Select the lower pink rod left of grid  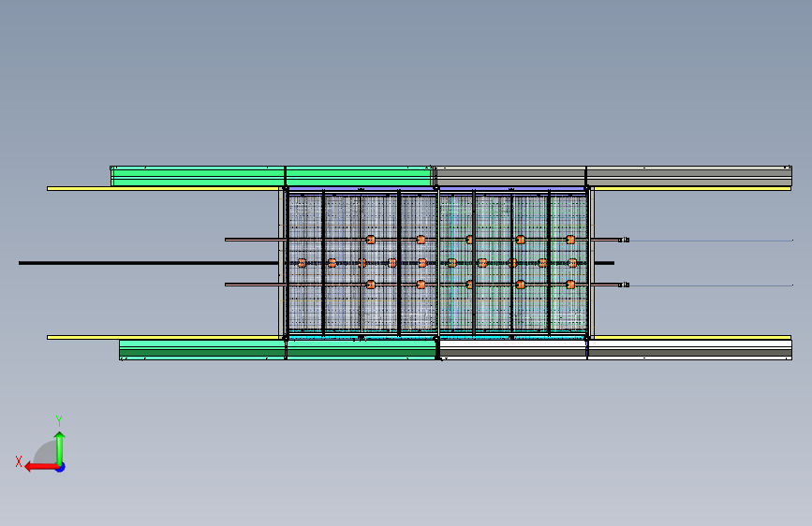(x=256, y=285)
